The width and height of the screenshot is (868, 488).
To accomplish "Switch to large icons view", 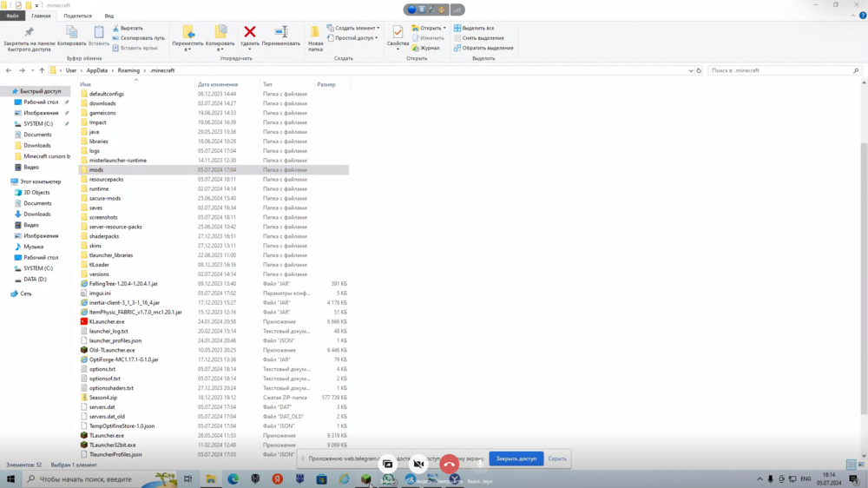I will click(x=859, y=465).
